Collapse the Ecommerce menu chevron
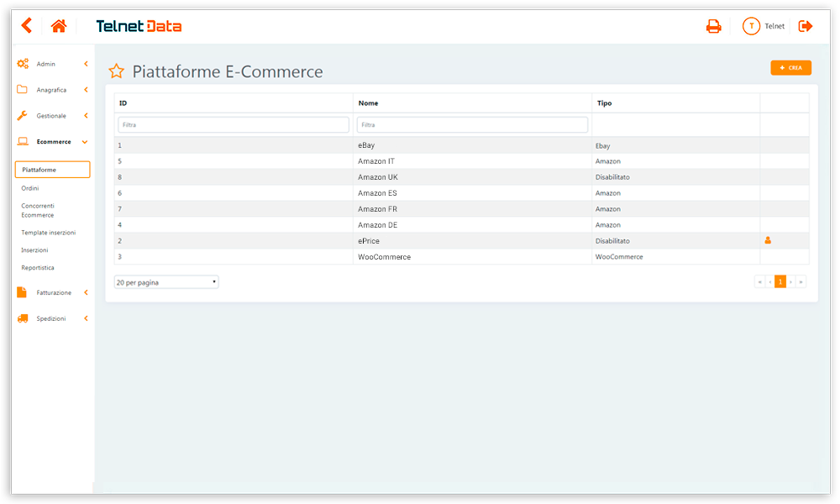The width and height of the screenshot is (840, 504). [85, 142]
